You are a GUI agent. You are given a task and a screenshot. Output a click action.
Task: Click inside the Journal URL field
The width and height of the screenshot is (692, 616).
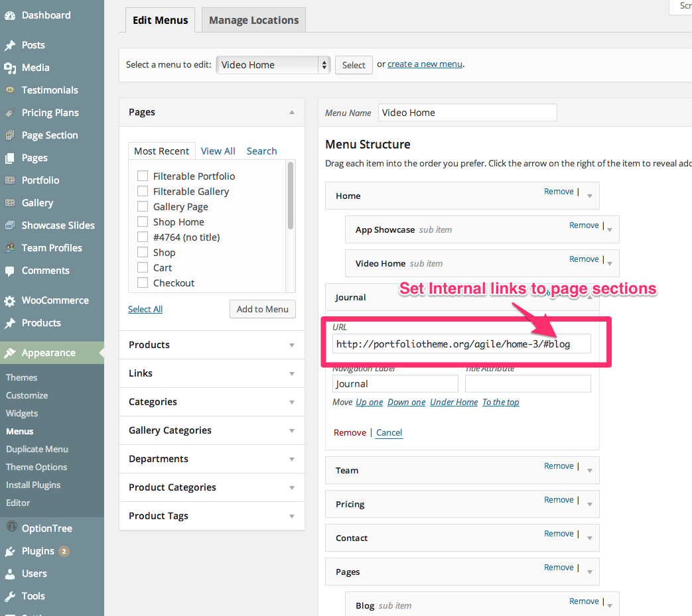click(x=460, y=343)
